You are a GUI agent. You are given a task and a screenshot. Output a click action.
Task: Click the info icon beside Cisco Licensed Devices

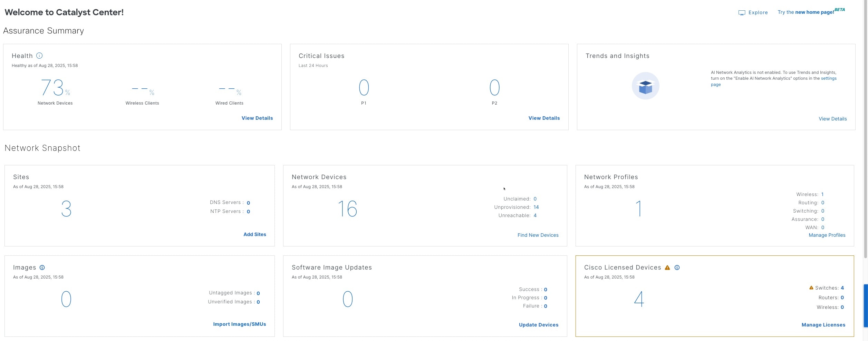[677, 267]
